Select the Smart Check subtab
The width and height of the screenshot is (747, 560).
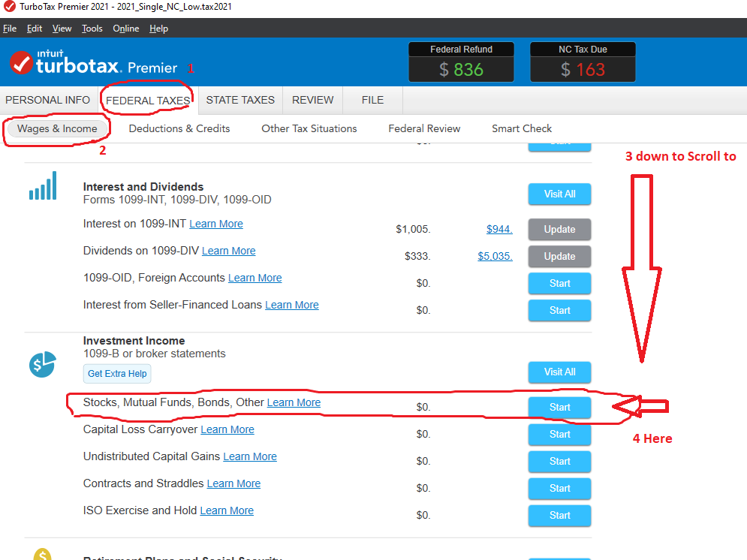coord(522,128)
